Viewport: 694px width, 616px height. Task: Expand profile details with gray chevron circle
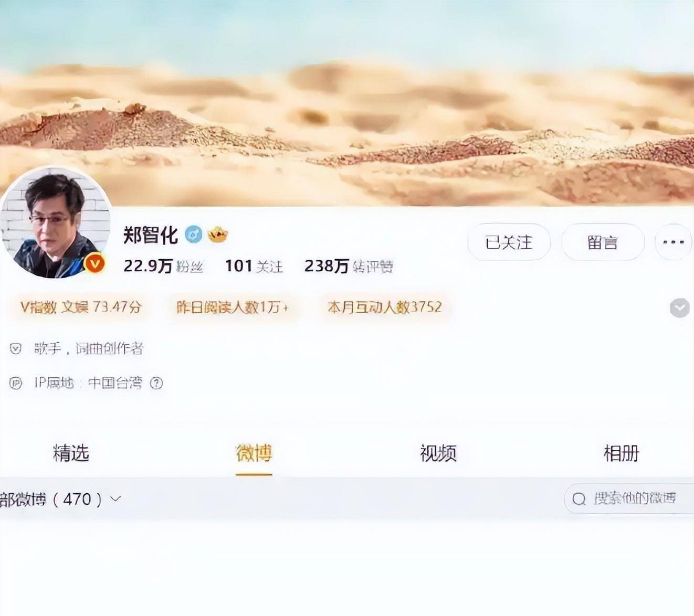679,307
